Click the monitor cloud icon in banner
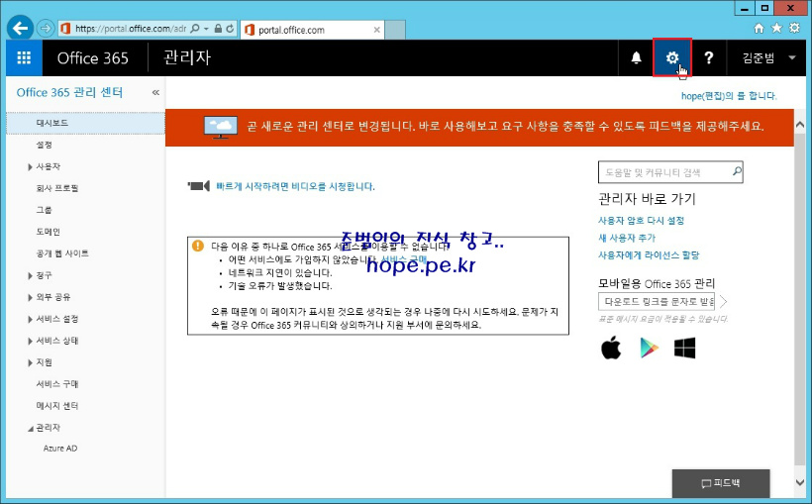 click(221, 127)
